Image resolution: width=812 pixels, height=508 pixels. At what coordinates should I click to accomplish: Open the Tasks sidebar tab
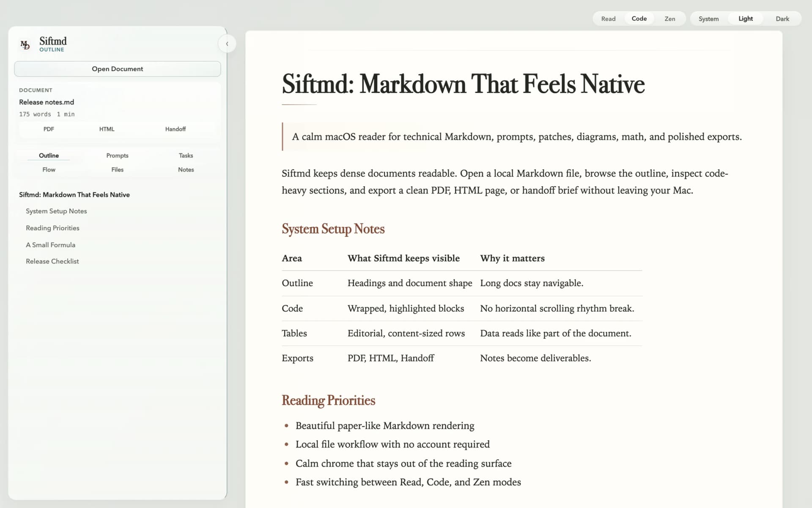[186, 155]
